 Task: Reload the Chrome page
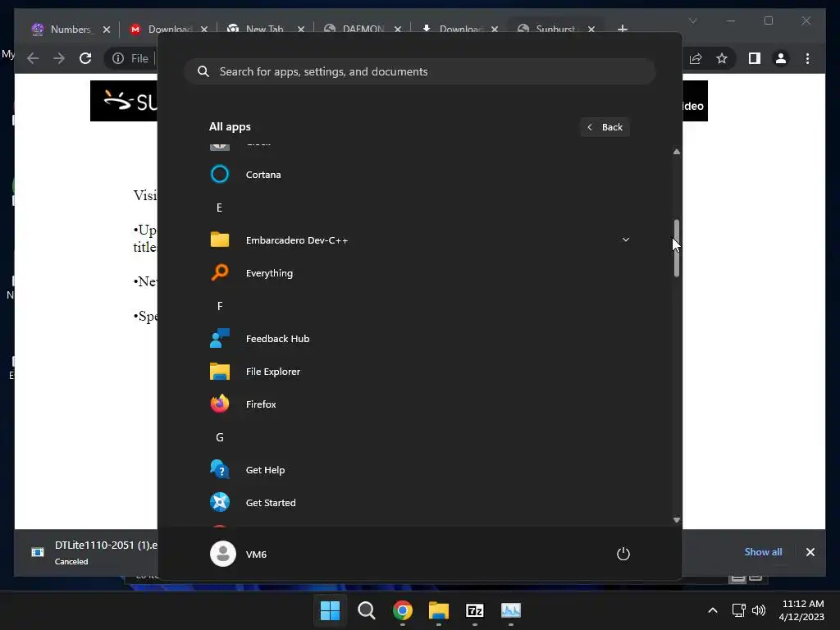pyautogui.click(x=85, y=58)
